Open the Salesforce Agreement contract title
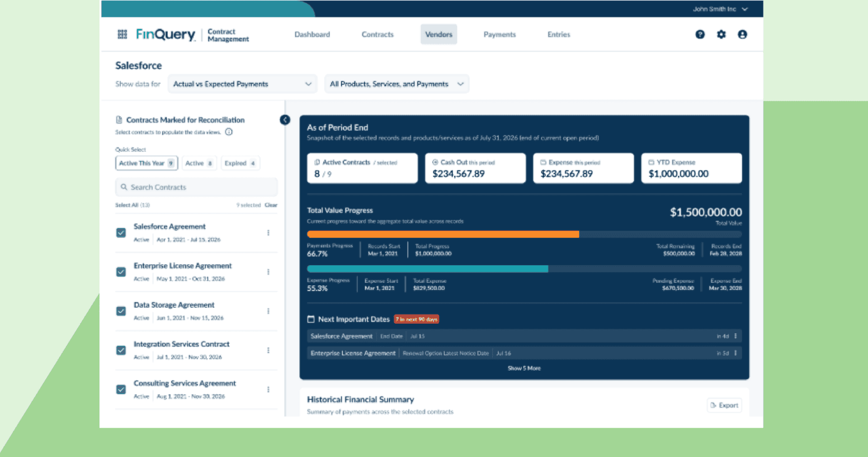Image resolution: width=868 pixels, height=457 pixels. click(x=170, y=226)
